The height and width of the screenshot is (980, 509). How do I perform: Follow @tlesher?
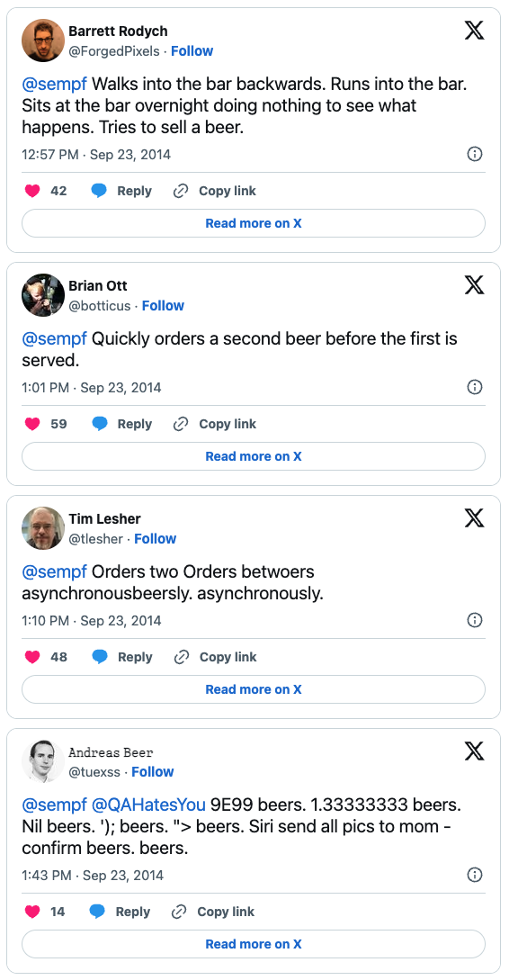tap(156, 539)
